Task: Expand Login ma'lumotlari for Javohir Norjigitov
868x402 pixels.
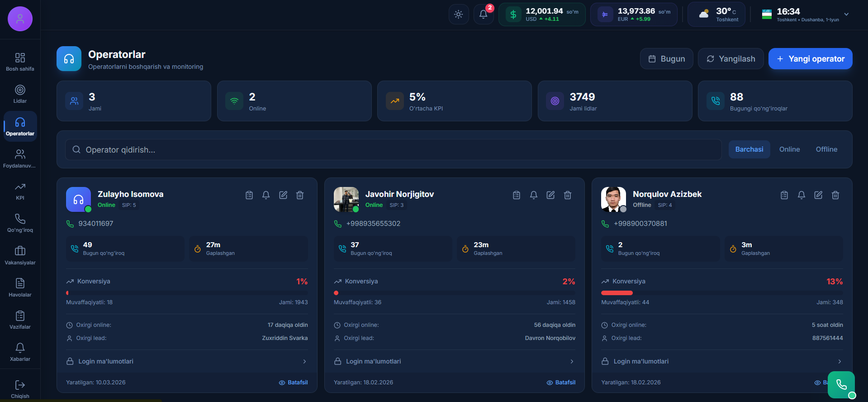Action: click(455, 361)
